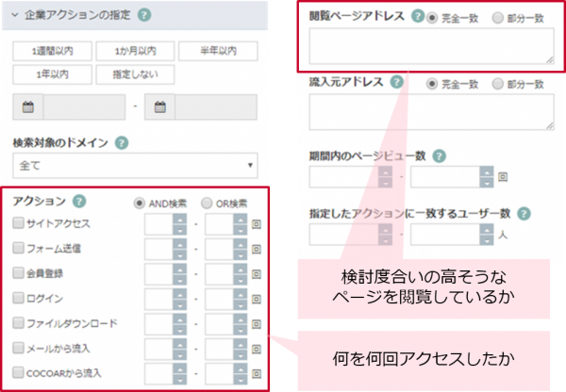Check the ファイルダウンロード checkbox

point(18,322)
